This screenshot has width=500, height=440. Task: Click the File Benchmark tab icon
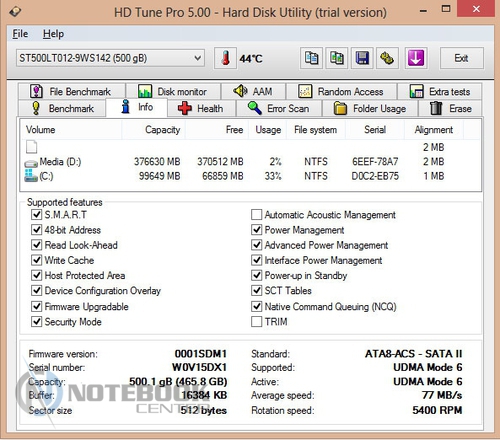point(36,91)
